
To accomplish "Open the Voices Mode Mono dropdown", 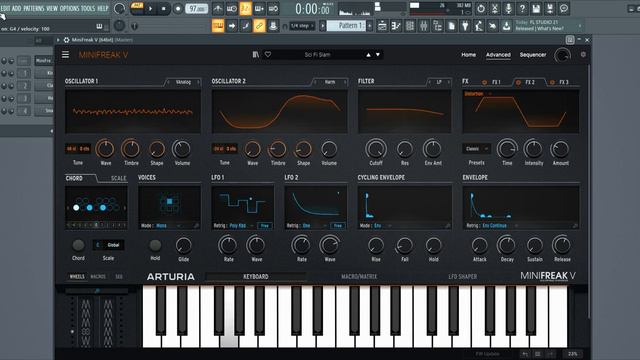I will [168, 226].
